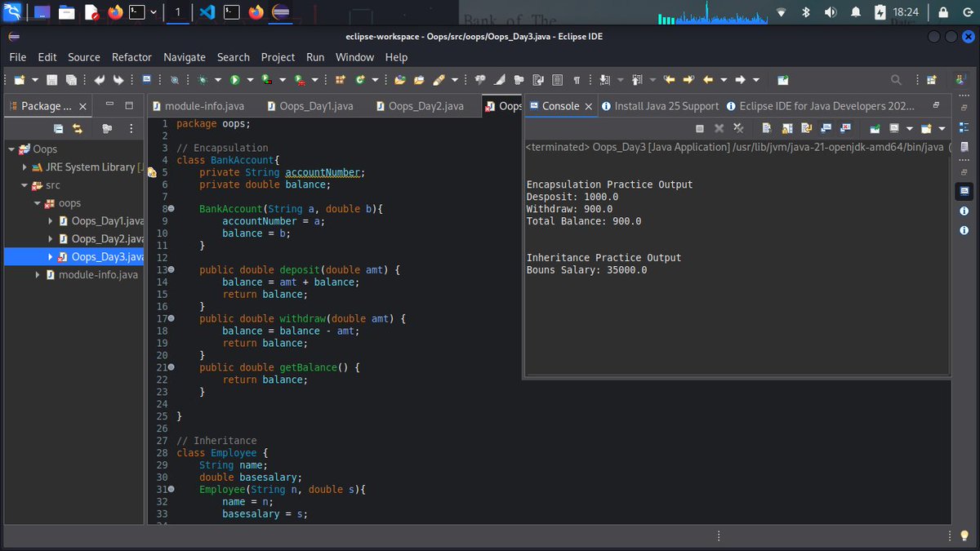Create a new Java class
Viewport: 980px width, 551px height.
[x=360, y=79]
